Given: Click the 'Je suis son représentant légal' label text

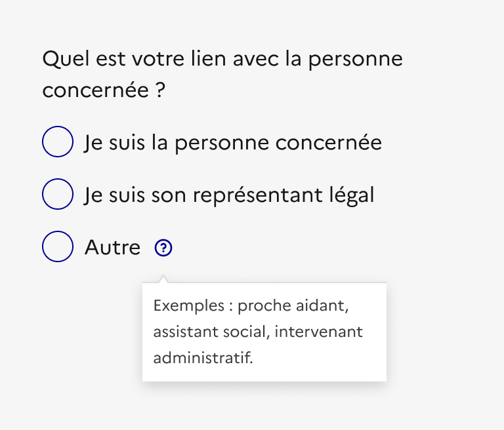Looking at the screenshot, I should [229, 195].
